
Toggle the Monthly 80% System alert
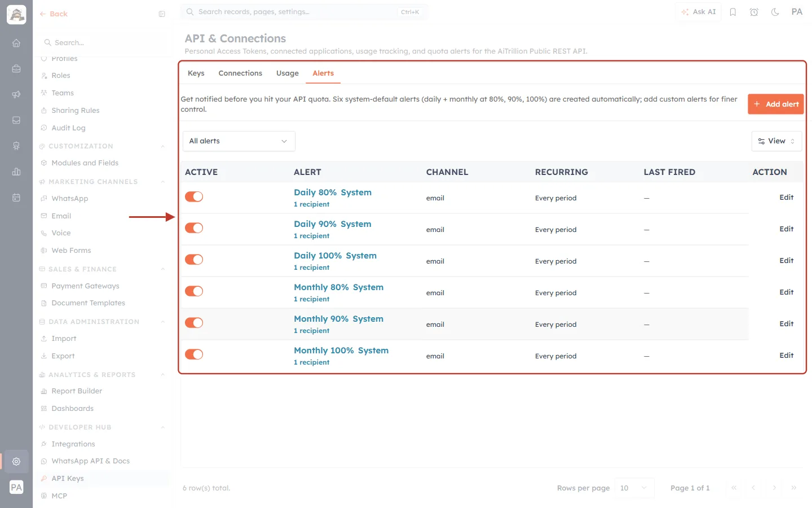tap(194, 291)
